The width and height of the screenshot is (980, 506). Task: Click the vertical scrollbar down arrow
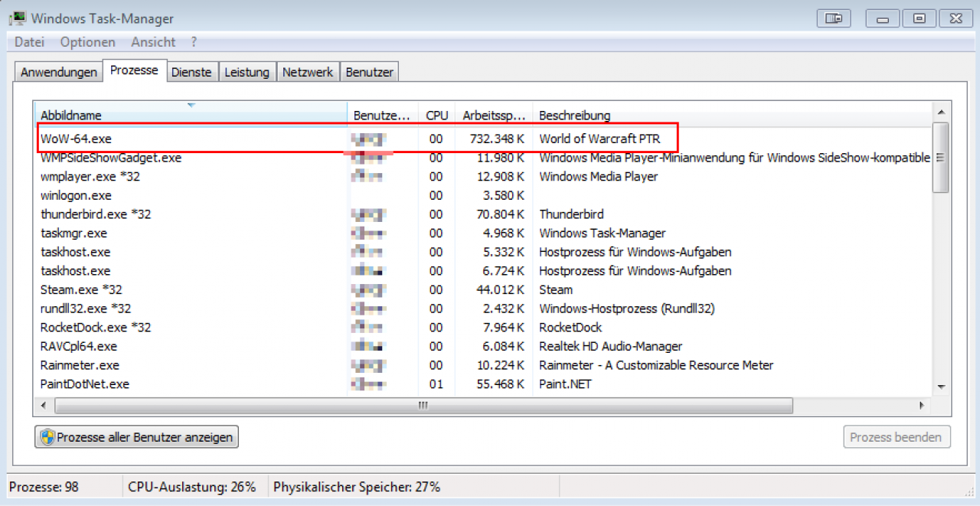941,388
